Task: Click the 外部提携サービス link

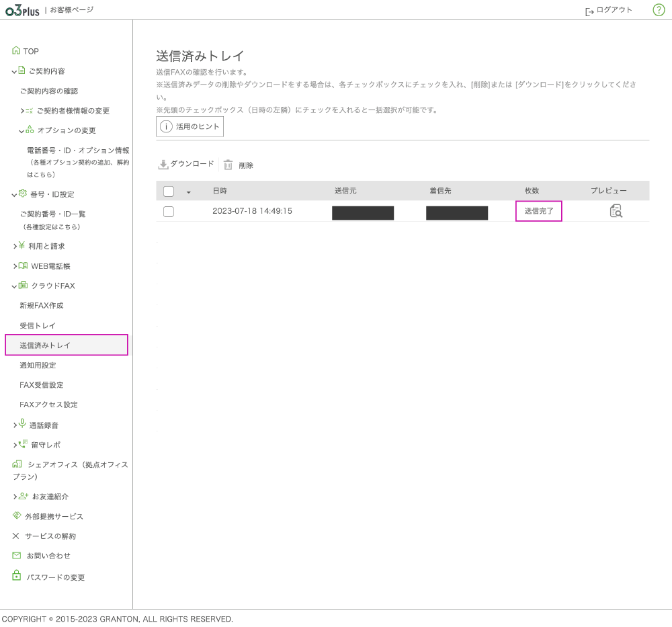Action: [x=54, y=516]
